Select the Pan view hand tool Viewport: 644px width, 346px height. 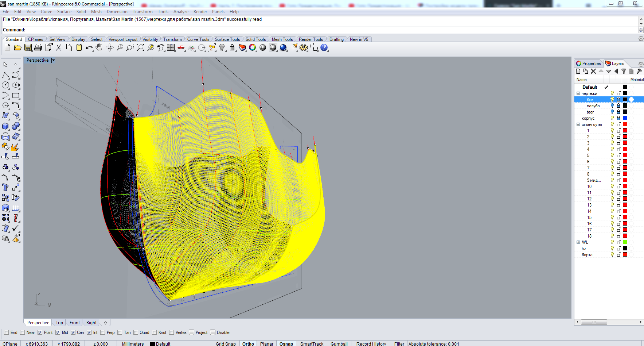tap(99, 48)
